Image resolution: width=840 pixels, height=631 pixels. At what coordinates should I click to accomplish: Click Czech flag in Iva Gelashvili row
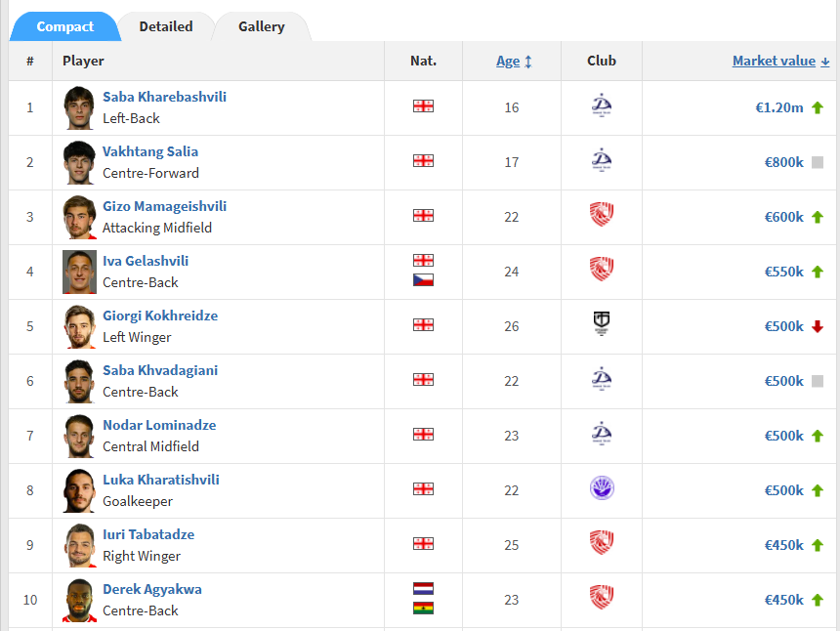click(x=423, y=279)
